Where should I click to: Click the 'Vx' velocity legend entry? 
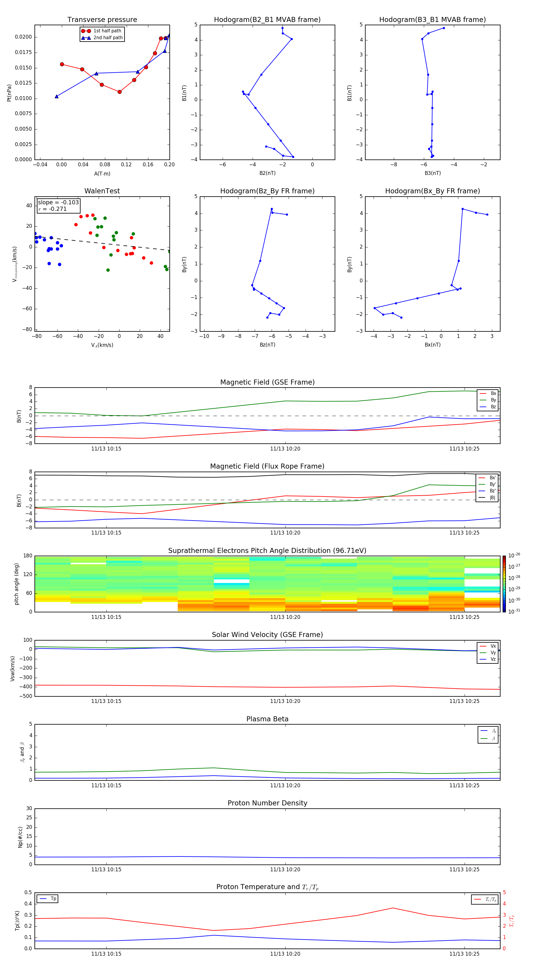488,646
